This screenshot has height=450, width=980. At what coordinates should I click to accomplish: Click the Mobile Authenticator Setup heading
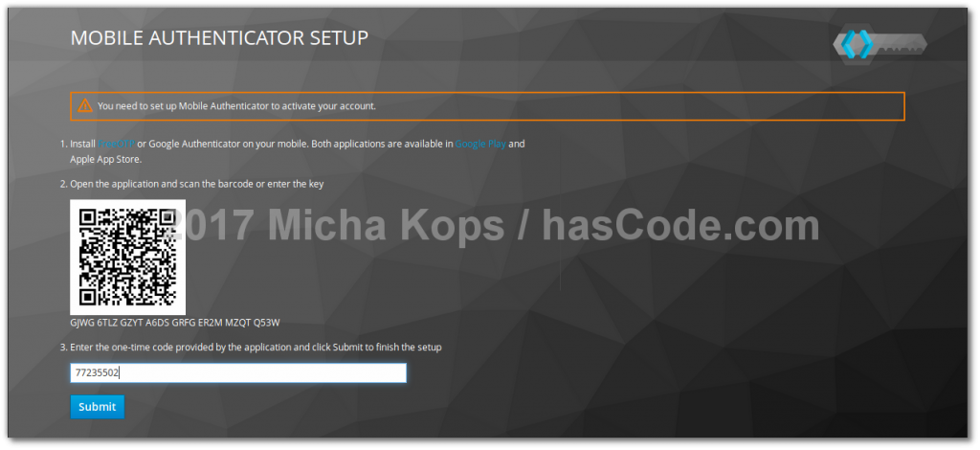[x=219, y=39]
